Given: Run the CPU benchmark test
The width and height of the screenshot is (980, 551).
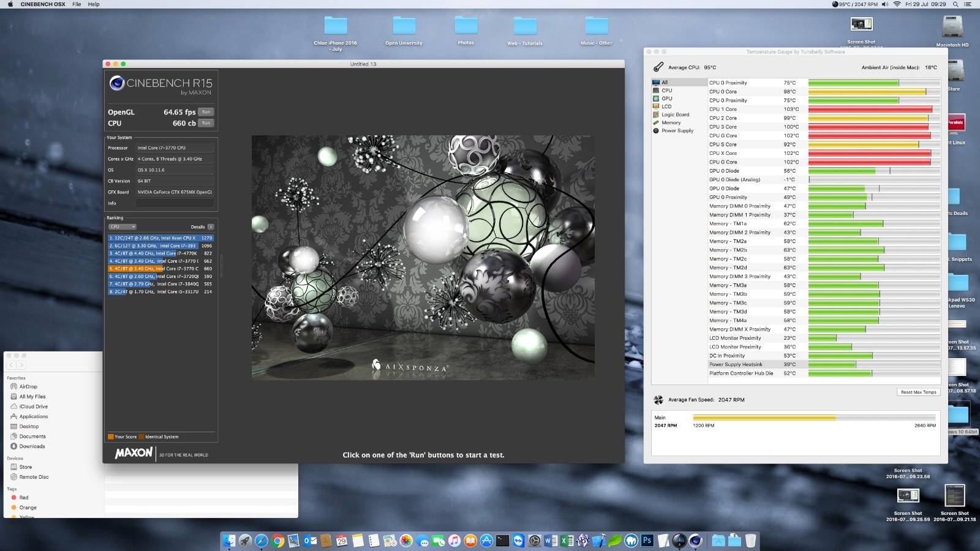Looking at the screenshot, I should point(206,123).
